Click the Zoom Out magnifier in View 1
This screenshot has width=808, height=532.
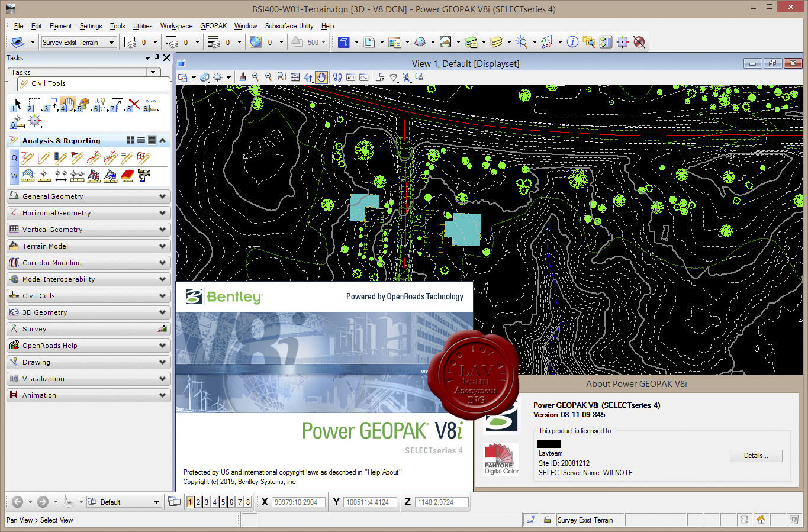[269, 77]
